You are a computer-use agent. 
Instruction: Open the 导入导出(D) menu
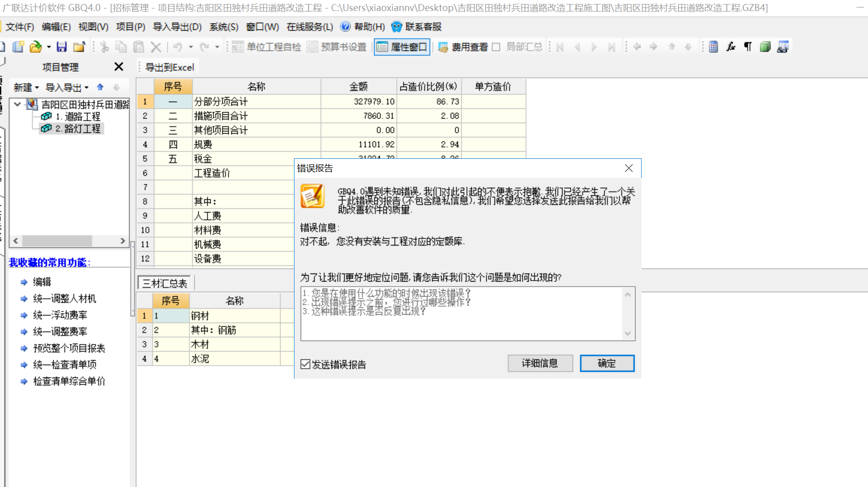177,27
